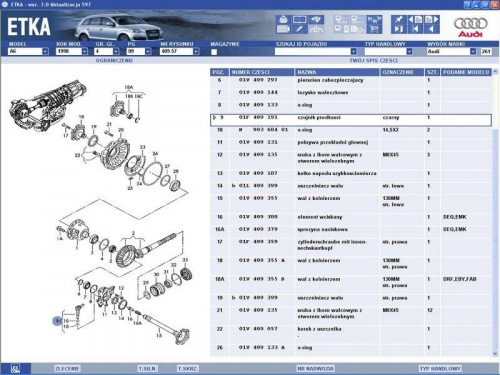This screenshot has height=375, width=500.
Task: Click the parts list vertical scrollbar
Action: [495, 213]
